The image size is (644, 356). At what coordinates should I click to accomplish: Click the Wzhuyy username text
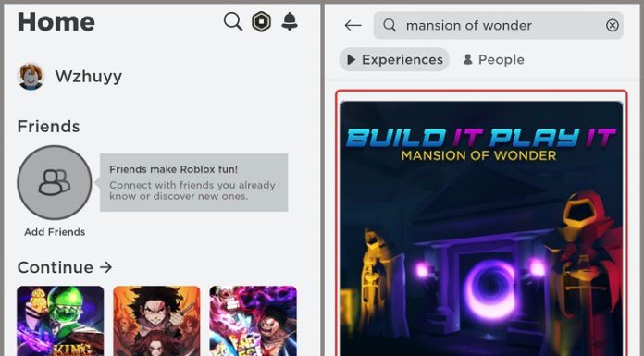[x=88, y=77]
